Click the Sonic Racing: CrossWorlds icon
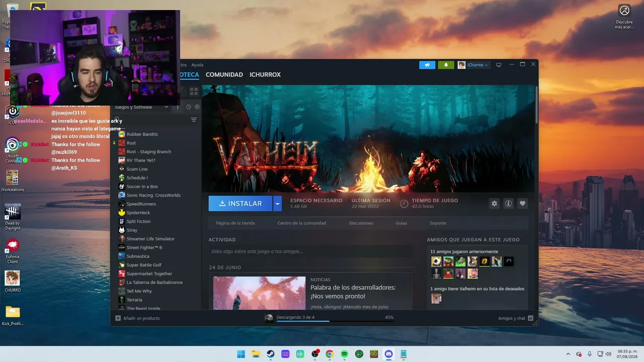The height and width of the screenshot is (362, 644). (122, 195)
